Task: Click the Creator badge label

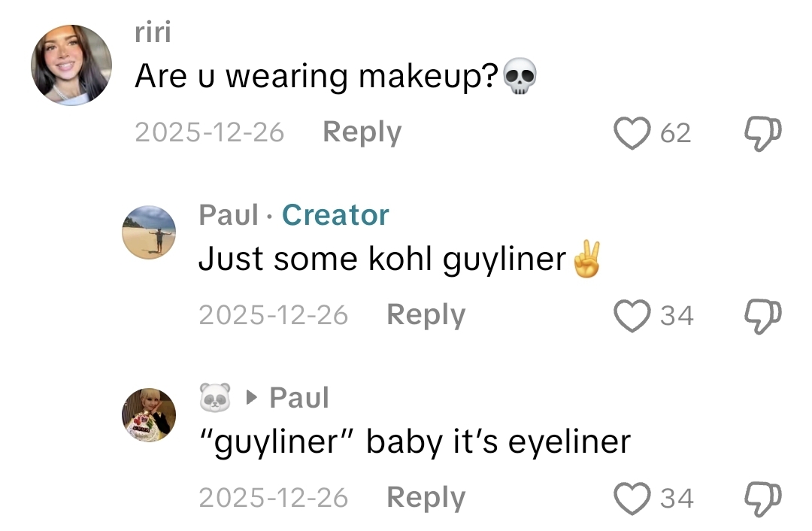Action: coord(335,215)
